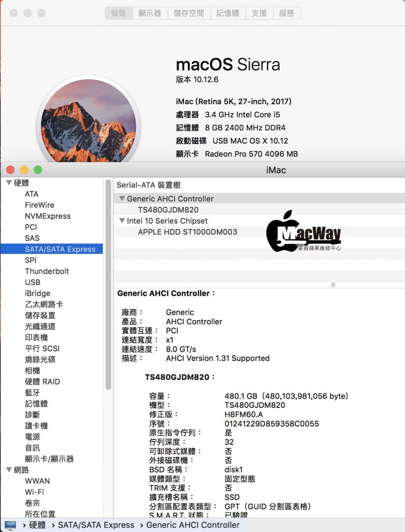Select PCI in the sidebar
The image size is (405, 532).
pyautogui.click(x=31, y=227)
